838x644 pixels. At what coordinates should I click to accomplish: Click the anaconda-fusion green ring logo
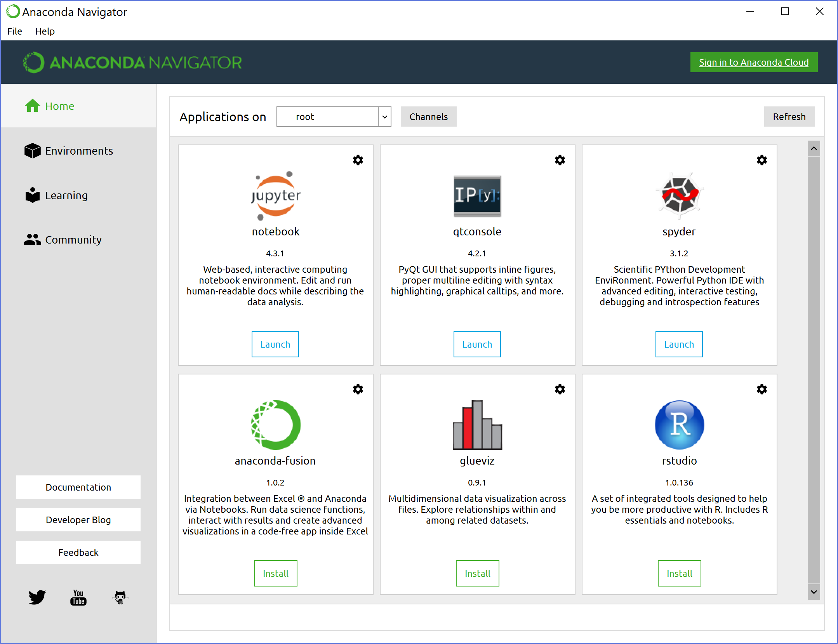pyautogui.click(x=275, y=425)
